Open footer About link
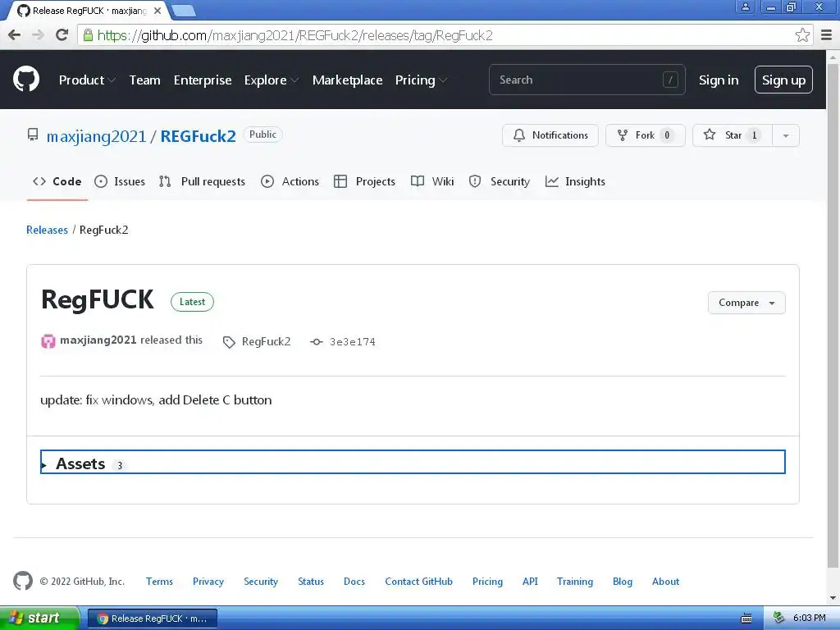This screenshot has height=630, width=840. point(665,582)
